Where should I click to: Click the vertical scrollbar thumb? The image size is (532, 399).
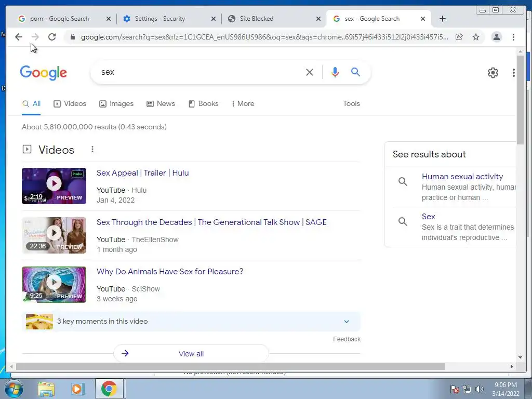(x=520, y=100)
